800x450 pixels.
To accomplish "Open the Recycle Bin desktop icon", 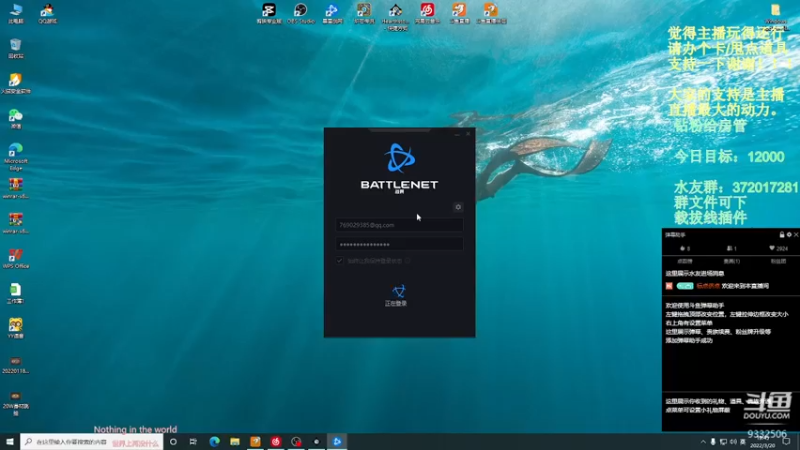I will [x=16, y=48].
